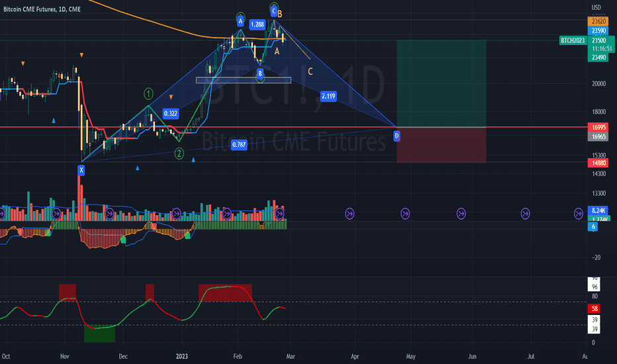This screenshot has height=364, width=617.
Task: Click the Jun label on time axis
Action: (472, 357)
